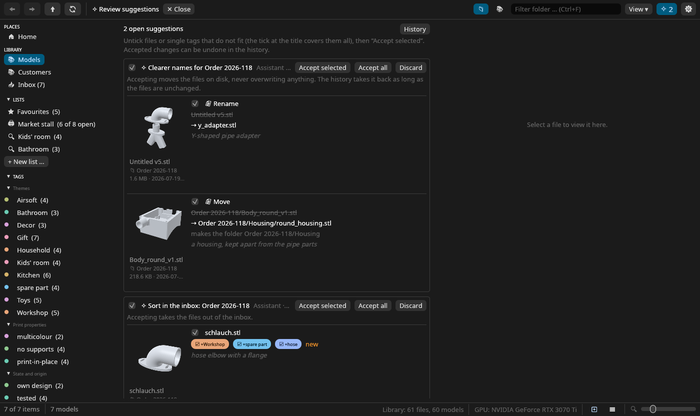Go forward with the right arrow button
Viewport: 700px width, 416px height.
[x=32, y=9]
